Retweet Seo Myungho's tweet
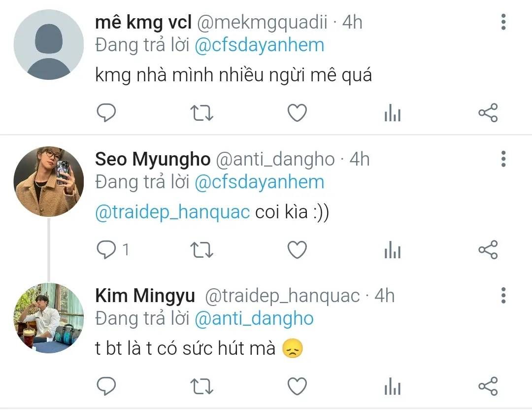Screen dimensions: 532x410 coord(201,250)
